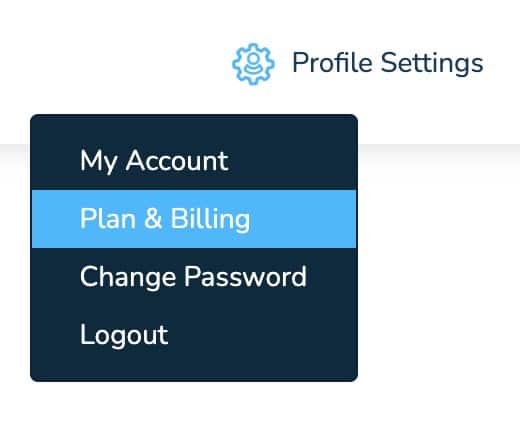Screen dimensions: 520x432
Task: Toggle the profile dropdown using the gear icon
Action: pyautogui.click(x=253, y=64)
